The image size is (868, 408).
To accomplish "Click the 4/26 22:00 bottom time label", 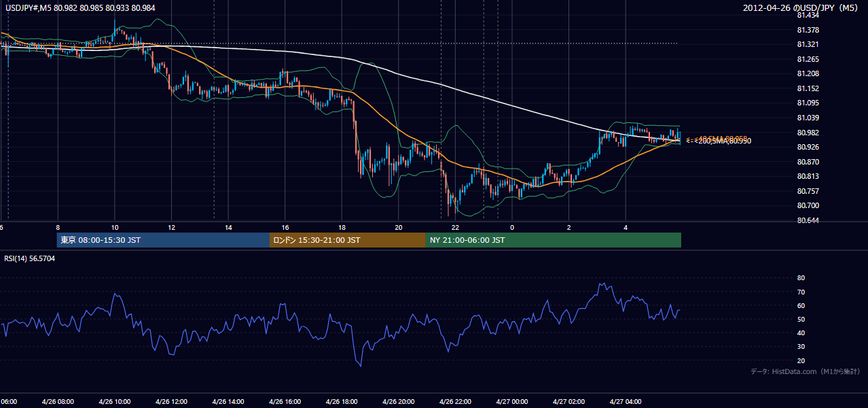I will coord(455,402).
